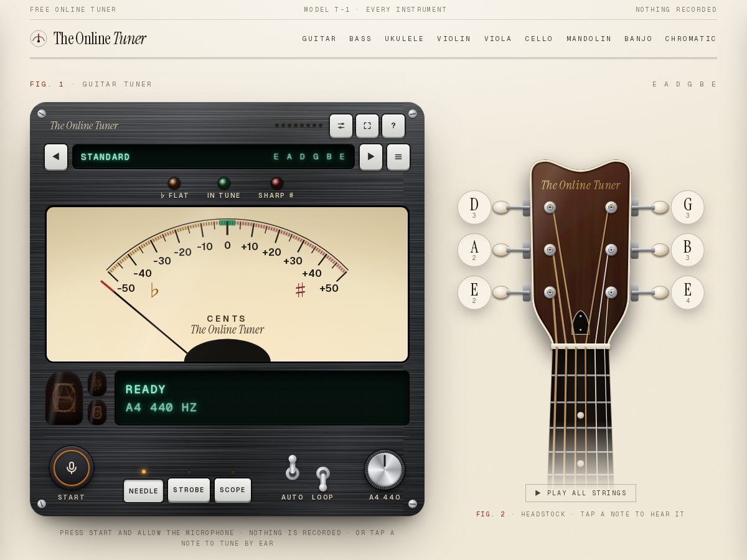Open the tuning list hamburger menu

(x=398, y=157)
